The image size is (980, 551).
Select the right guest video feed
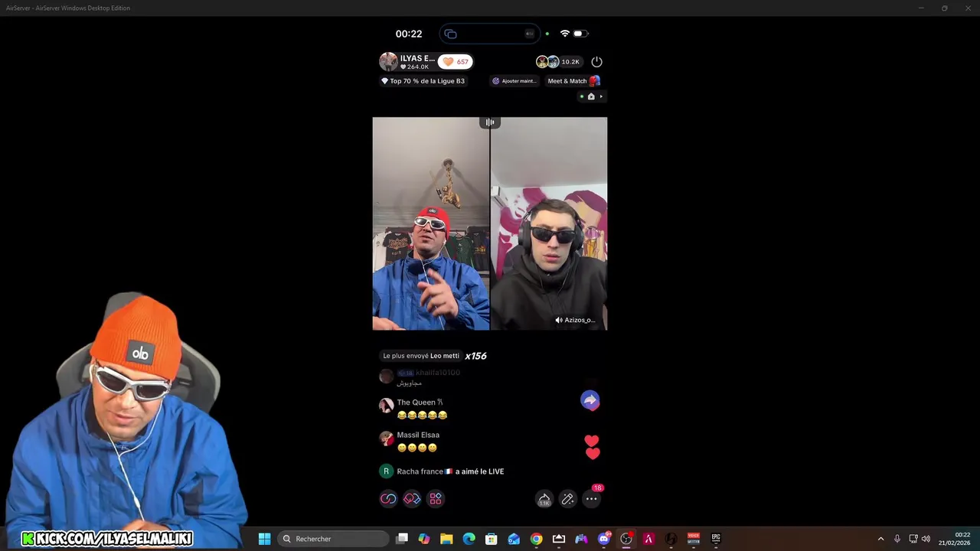[549, 223]
